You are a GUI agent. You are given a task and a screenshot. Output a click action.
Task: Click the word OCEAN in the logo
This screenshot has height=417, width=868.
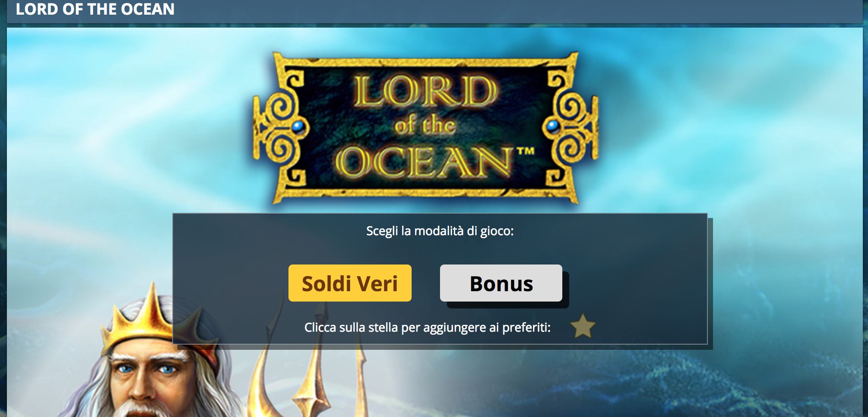coord(424,162)
